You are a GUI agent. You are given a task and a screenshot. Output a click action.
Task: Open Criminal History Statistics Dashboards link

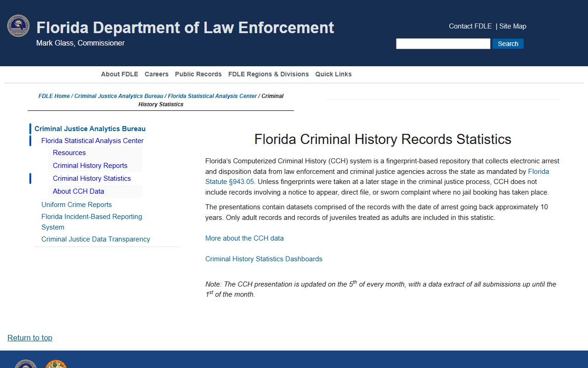(x=264, y=259)
